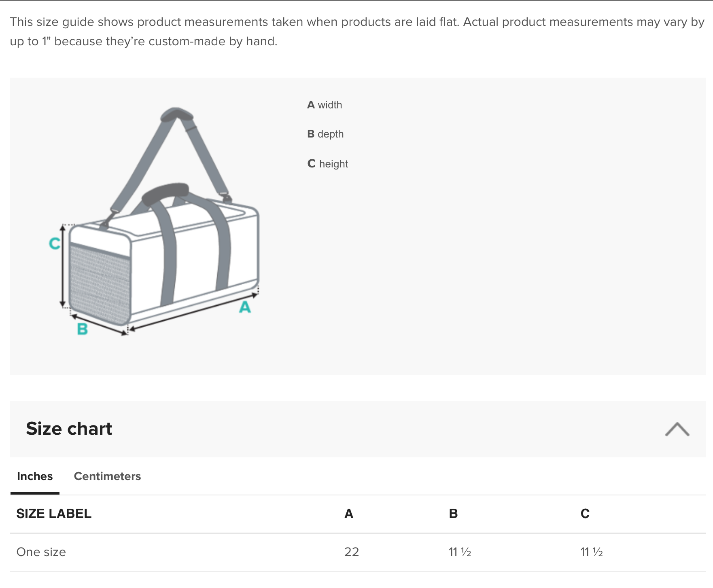713x588 pixels.
Task: Click the B depth legend entry
Action: click(x=325, y=134)
